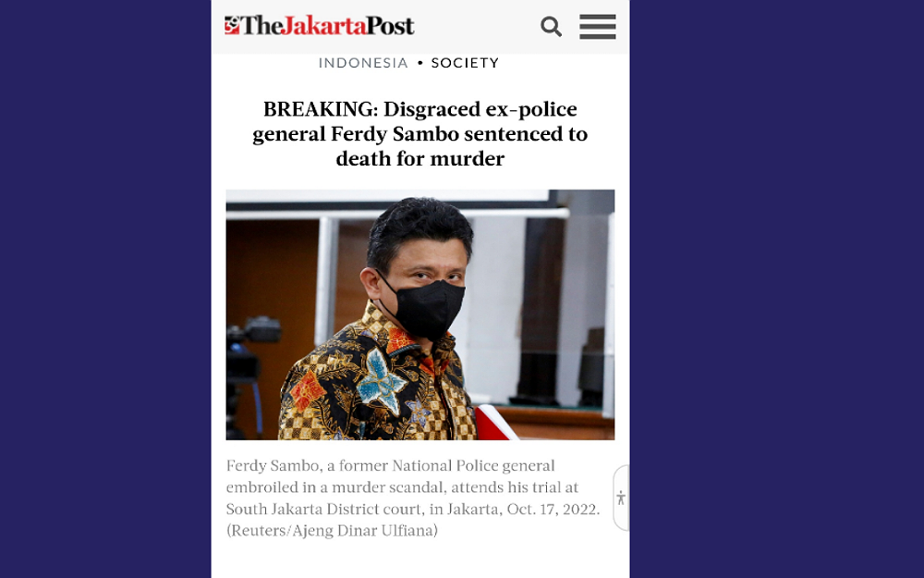This screenshot has width=924, height=578.
Task: Click the red "Jakarta" word in logo
Action: [324, 25]
